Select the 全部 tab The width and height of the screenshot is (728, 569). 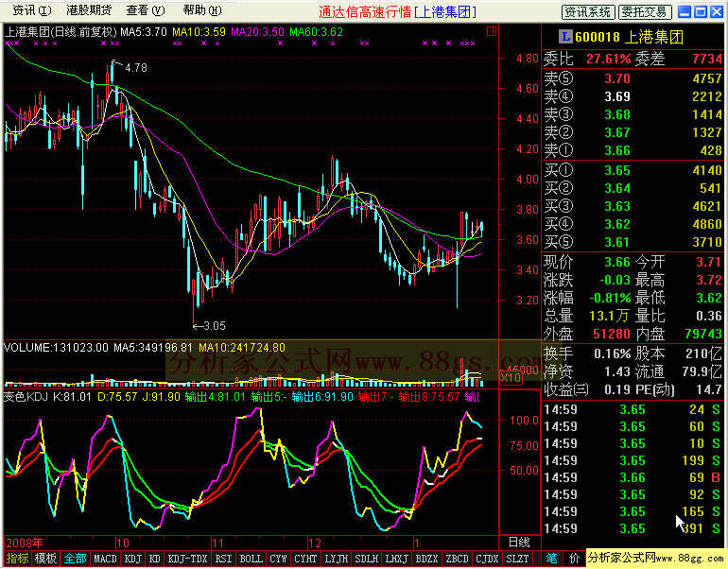coord(75,559)
